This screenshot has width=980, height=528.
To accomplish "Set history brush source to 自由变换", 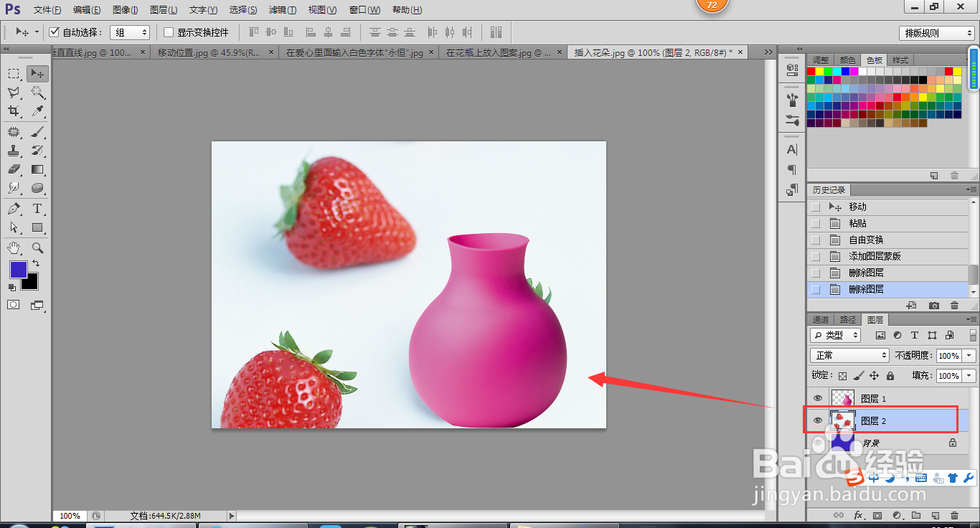I will tap(815, 240).
